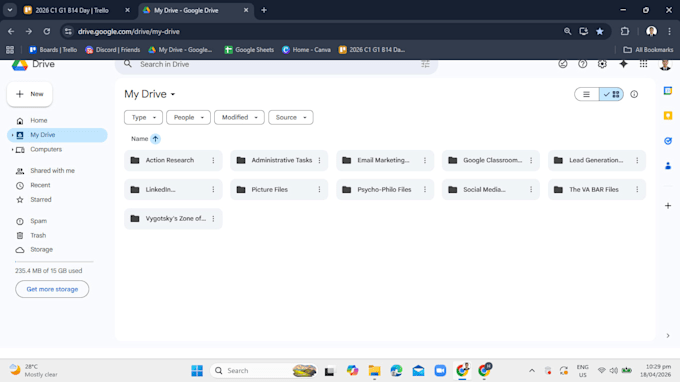Click Windows taskbar Search box

pos(264,371)
